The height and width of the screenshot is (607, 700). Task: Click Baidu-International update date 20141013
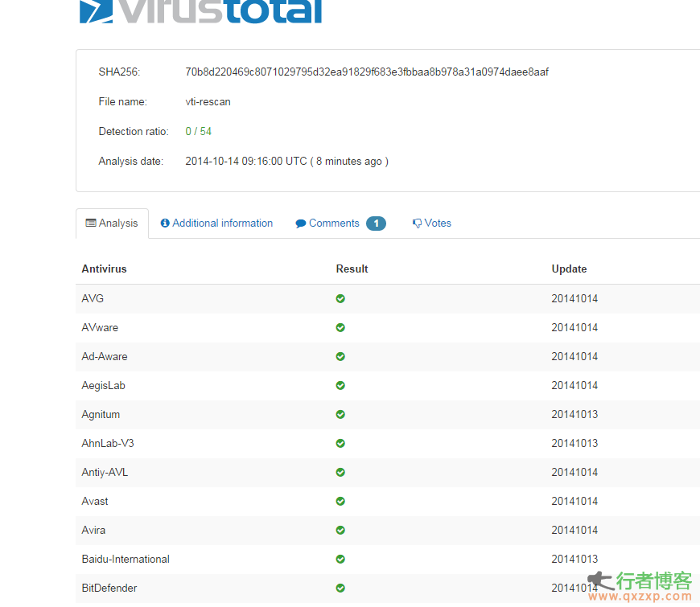574,560
